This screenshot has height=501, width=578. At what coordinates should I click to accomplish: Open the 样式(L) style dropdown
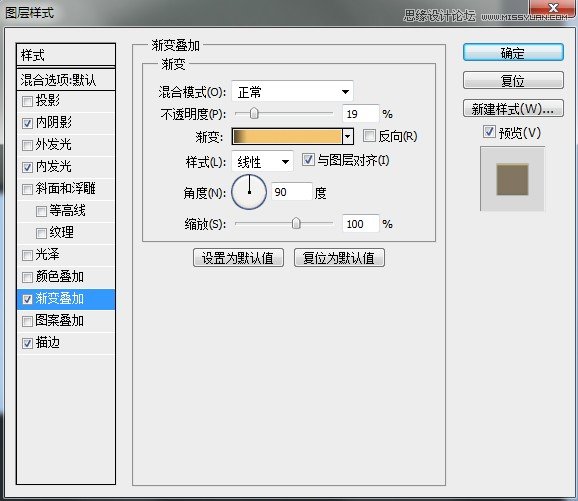(x=262, y=161)
